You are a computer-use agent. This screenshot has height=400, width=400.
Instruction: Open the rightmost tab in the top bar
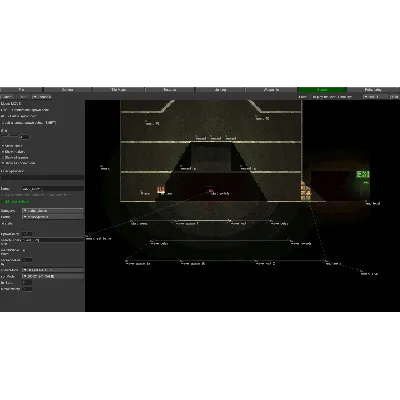coord(373,90)
